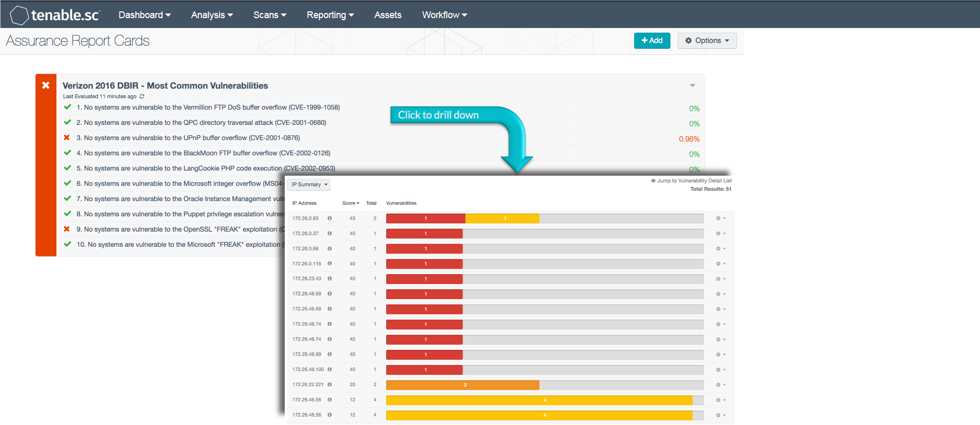
Task: Click the refresh icon beside Last Evaluated
Action: [x=142, y=96]
